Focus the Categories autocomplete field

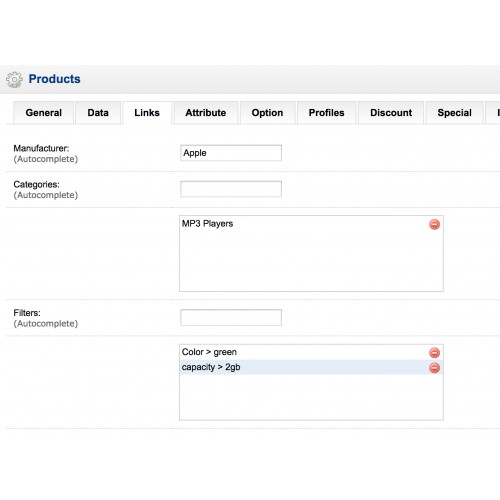click(x=231, y=189)
